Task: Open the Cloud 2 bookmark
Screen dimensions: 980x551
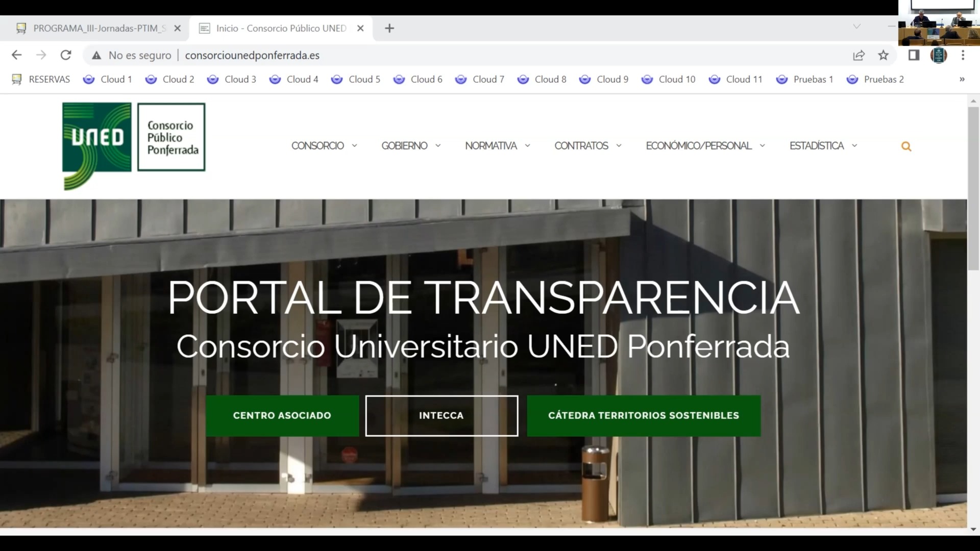Action: 170,79
